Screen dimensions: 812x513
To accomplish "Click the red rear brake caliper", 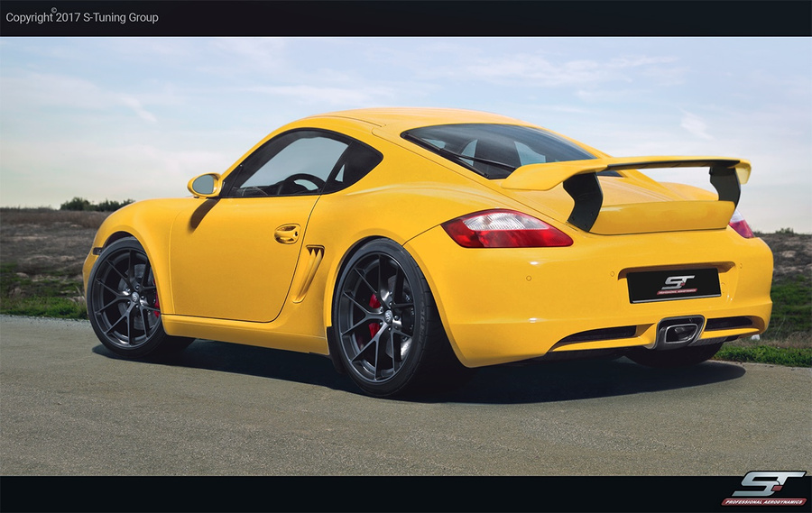I will point(374,315).
